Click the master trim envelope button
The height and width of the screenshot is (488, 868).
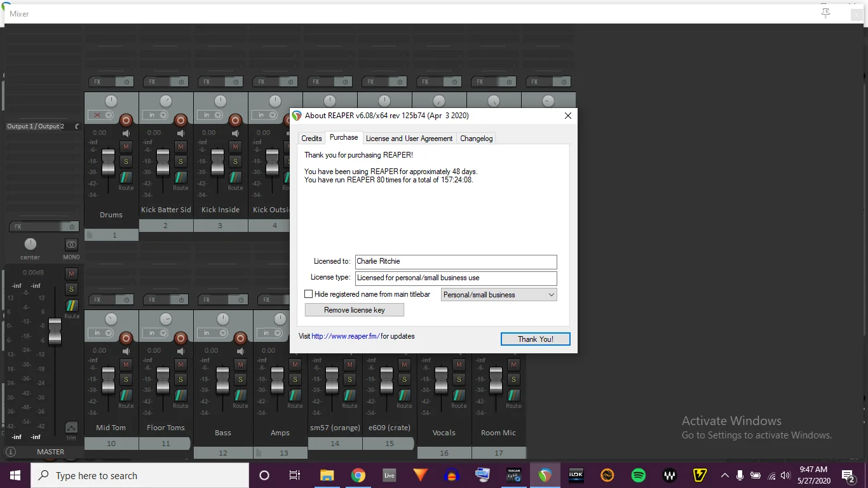(x=71, y=428)
